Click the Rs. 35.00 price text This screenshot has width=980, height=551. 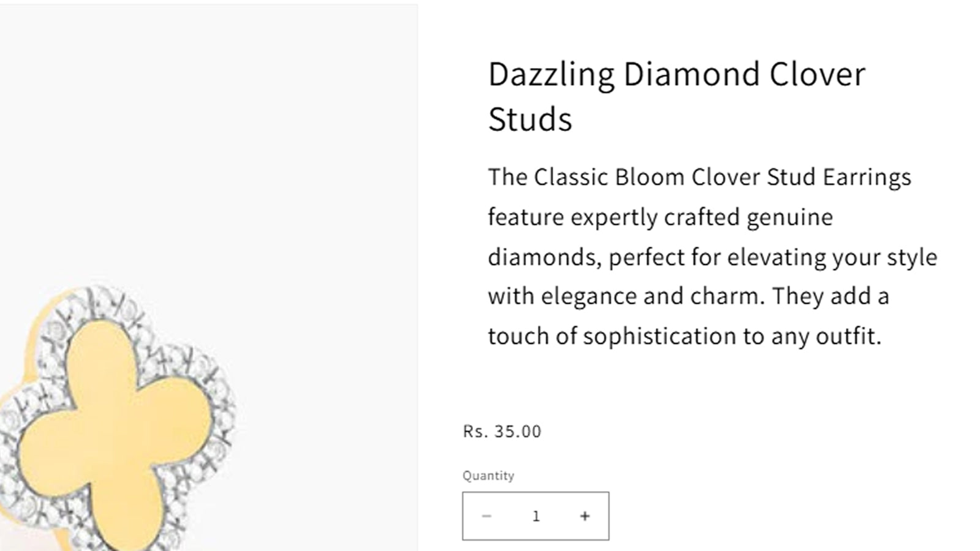click(x=501, y=431)
